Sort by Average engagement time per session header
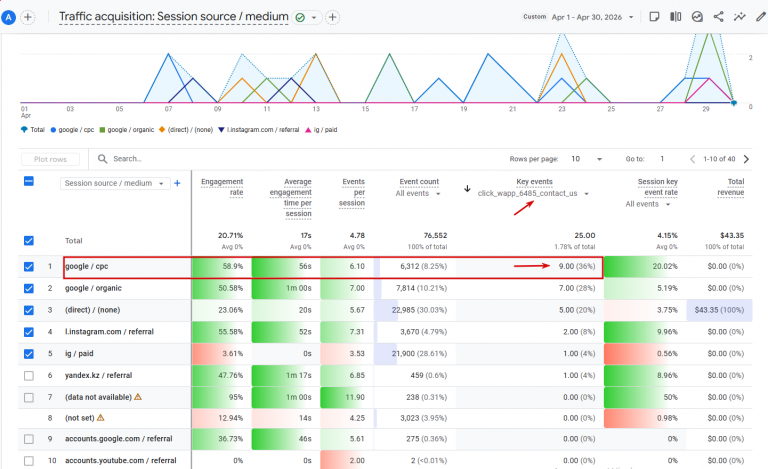The height and width of the screenshot is (469, 768). (x=290, y=197)
